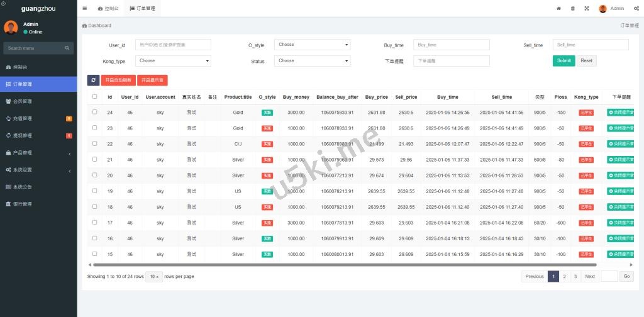Click the fullscreen expand icon

587,9
